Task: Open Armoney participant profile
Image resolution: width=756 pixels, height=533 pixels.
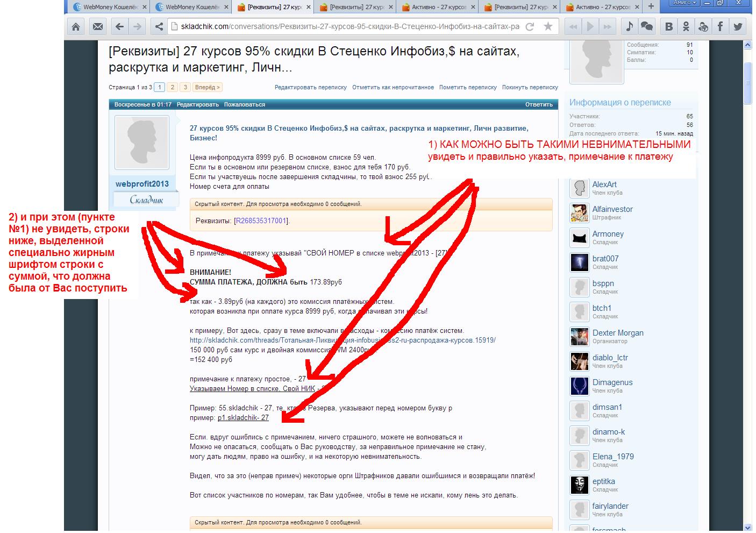Action: (x=608, y=234)
